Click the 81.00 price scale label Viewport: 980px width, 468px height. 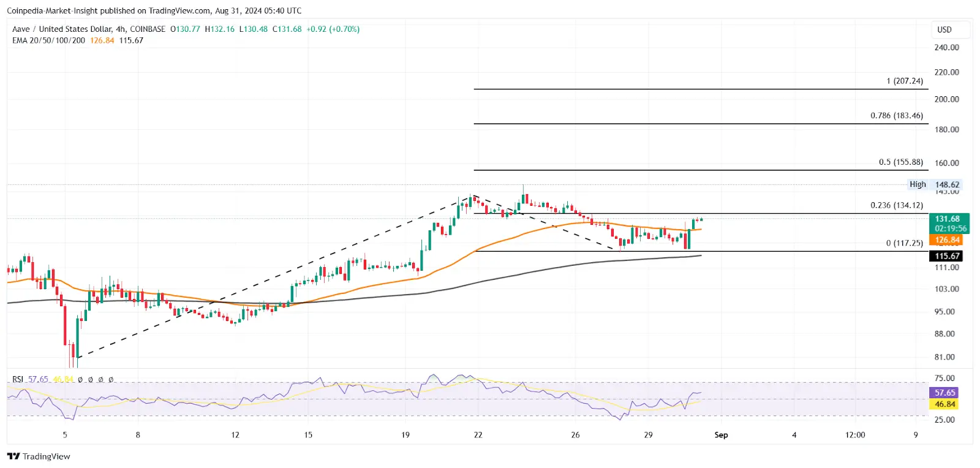pos(945,357)
